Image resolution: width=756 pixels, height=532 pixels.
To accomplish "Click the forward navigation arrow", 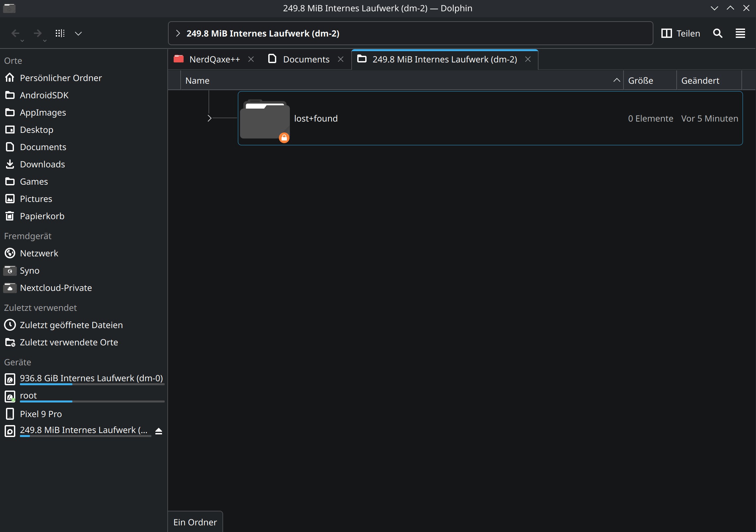I will 38,33.
